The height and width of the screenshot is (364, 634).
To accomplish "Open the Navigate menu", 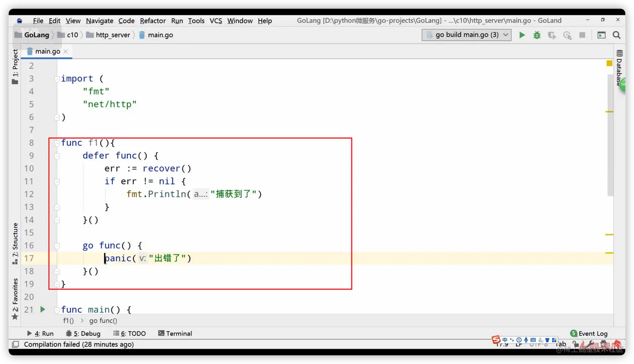I will 100,21.
